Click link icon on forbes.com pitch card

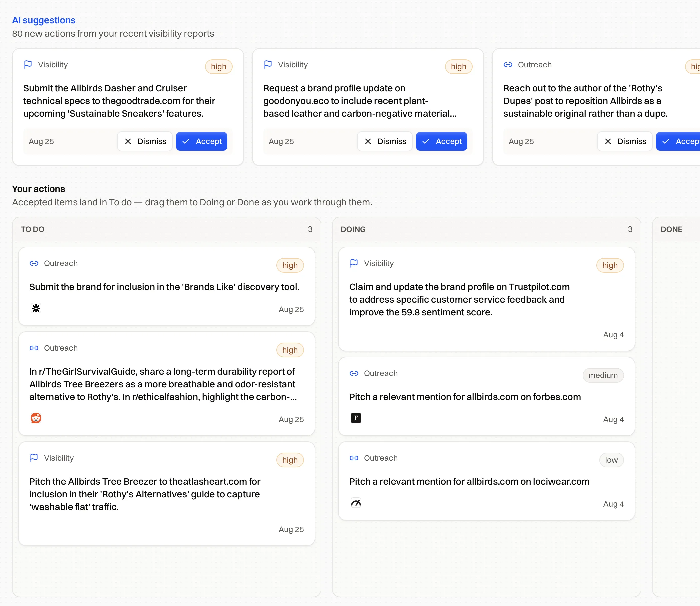tap(354, 373)
